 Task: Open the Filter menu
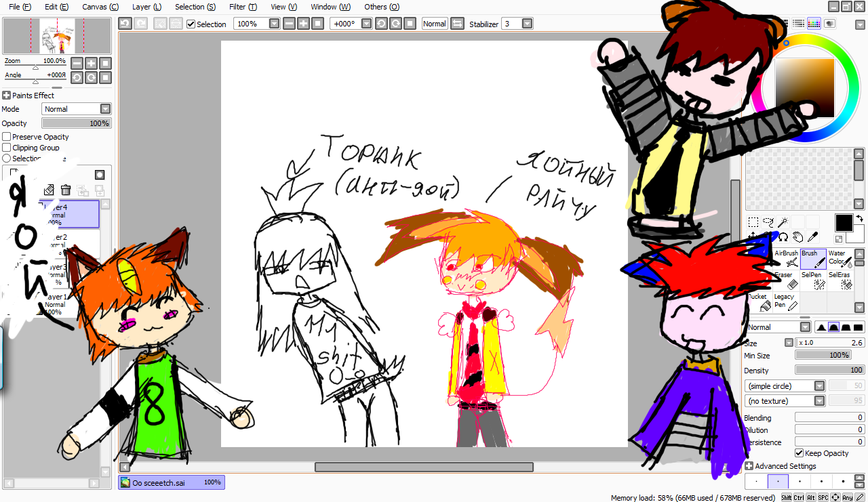tap(243, 7)
